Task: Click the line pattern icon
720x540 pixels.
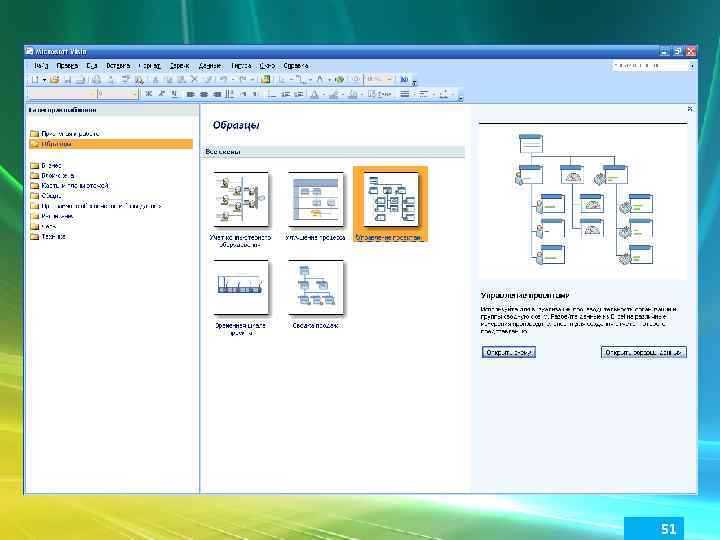Action: pyautogui.click(x=424, y=94)
